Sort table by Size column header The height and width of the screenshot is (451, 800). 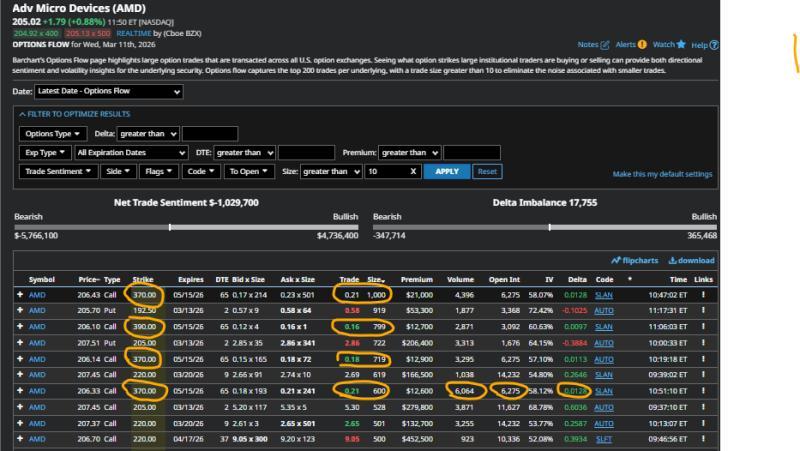376,280
